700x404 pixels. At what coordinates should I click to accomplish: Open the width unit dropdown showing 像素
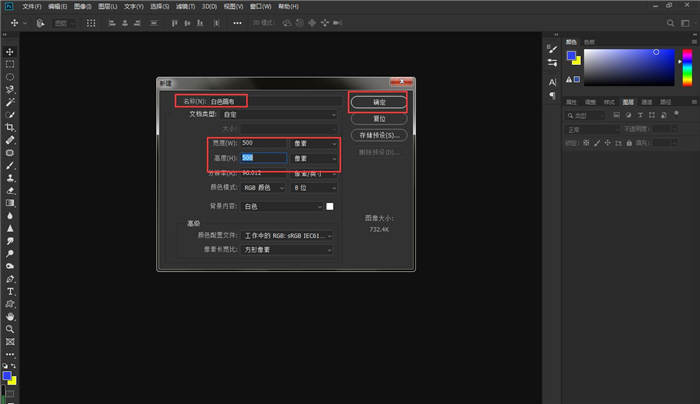[313, 143]
